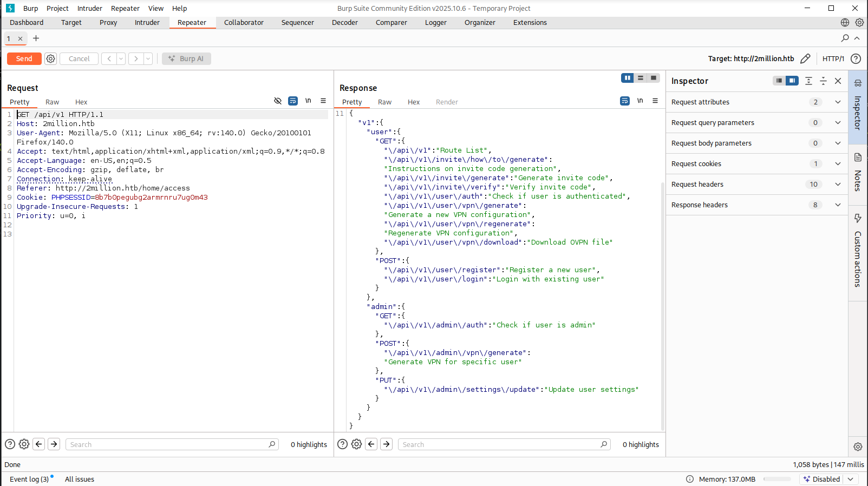868x486 pixels.
Task: Open response editor hamburger menu
Action: [x=655, y=101]
